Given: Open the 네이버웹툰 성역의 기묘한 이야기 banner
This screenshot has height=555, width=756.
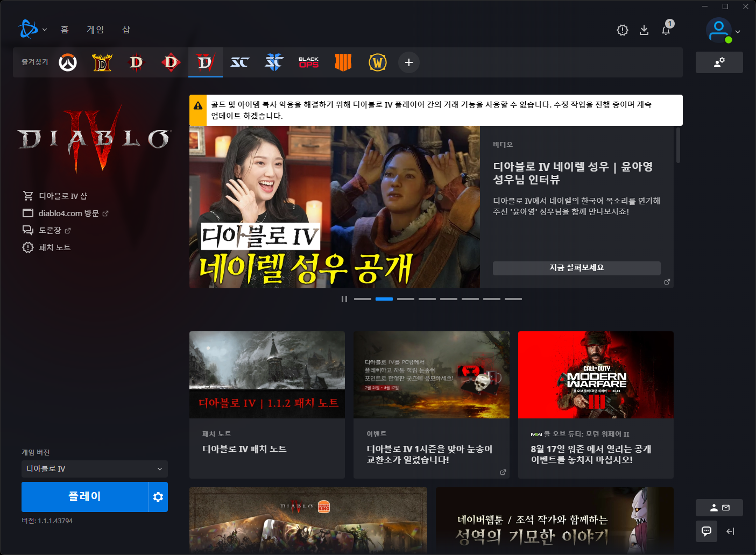Looking at the screenshot, I should click(x=555, y=520).
